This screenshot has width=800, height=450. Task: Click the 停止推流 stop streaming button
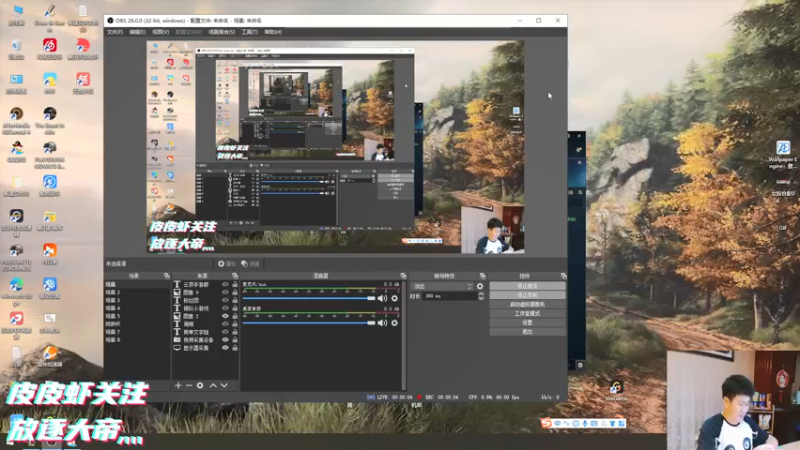pyautogui.click(x=527, y=286)
